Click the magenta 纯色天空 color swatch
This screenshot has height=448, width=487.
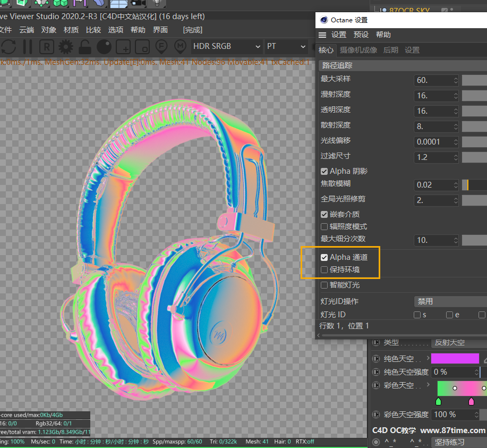click(x=455, y=359)
